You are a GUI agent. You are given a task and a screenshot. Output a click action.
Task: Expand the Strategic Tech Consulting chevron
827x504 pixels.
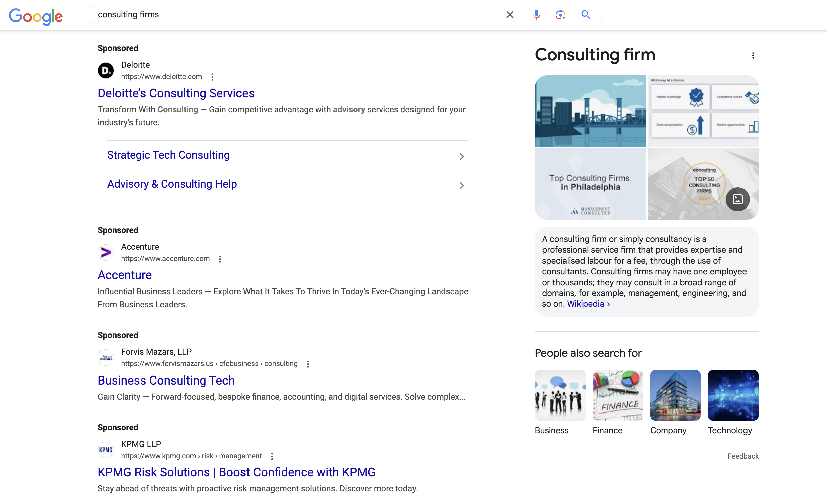pos(462,156)
